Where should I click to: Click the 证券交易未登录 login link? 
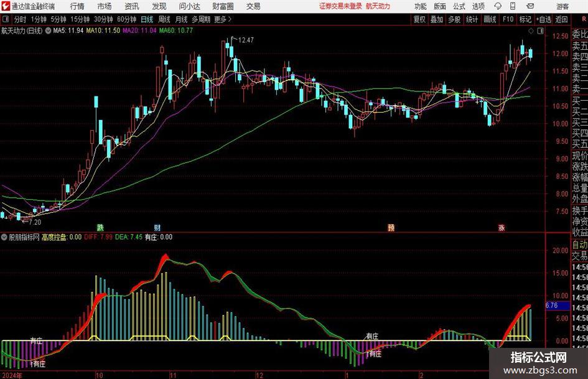pyautogui.click(x=340, y=6)
